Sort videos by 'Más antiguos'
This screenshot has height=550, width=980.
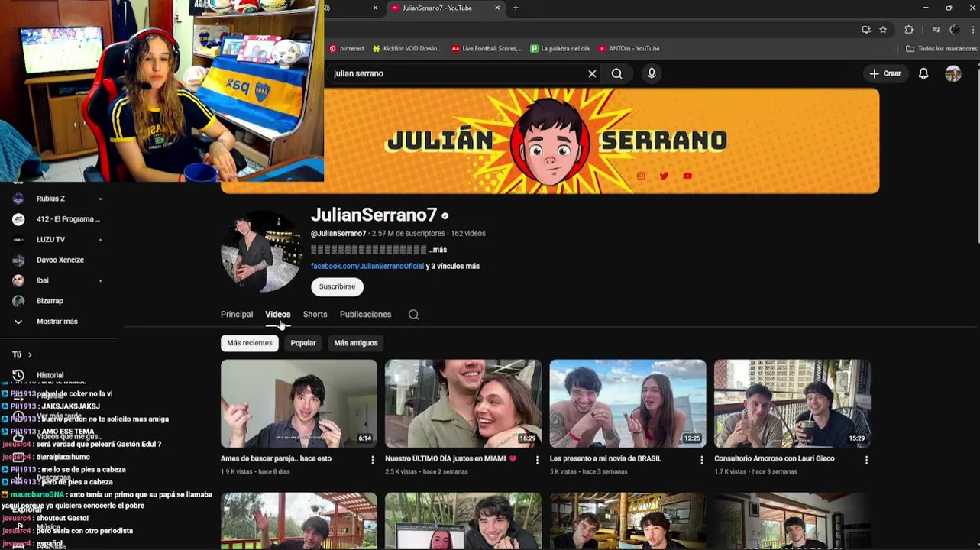pos(356,343)
